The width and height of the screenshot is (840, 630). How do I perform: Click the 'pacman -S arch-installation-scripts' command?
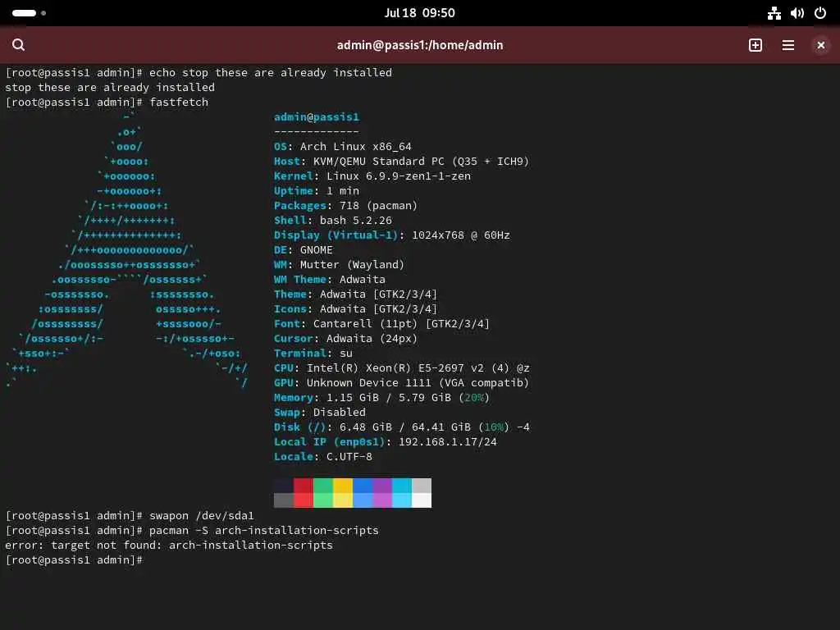[263, 531]
